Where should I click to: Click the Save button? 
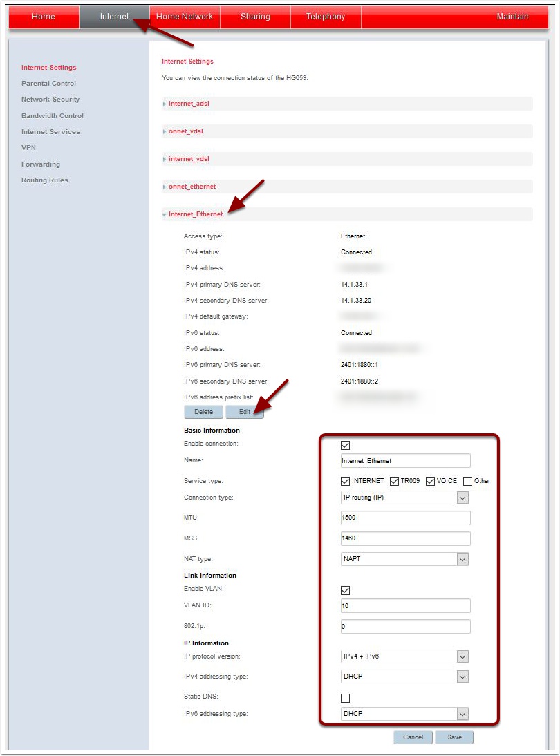(x=454, y=737)
